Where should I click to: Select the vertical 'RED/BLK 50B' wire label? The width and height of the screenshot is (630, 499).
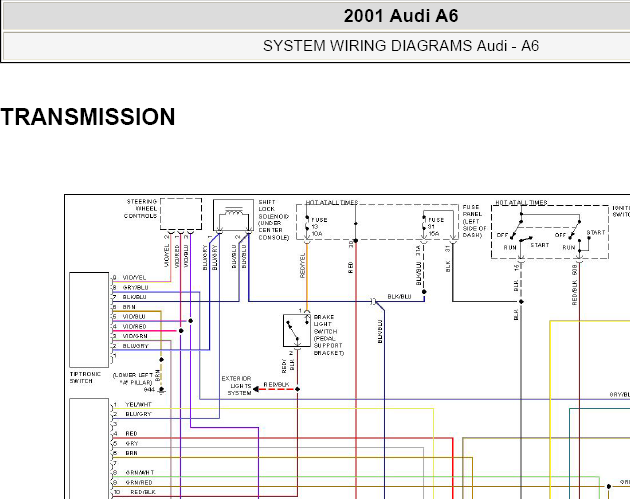coord(575,286)
